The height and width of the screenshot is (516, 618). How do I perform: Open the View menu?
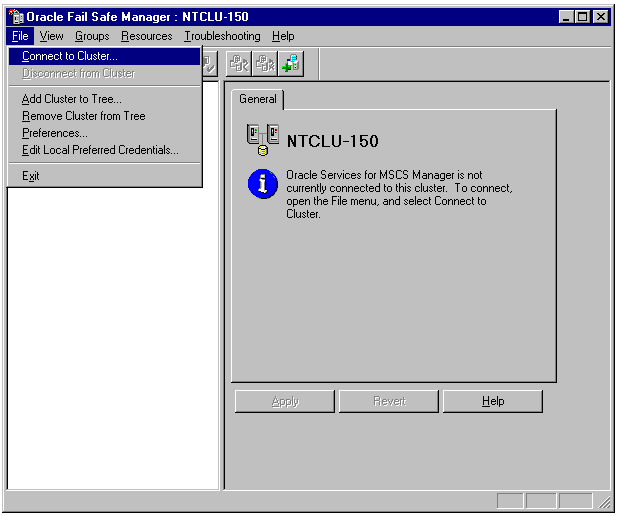[52, 36]
